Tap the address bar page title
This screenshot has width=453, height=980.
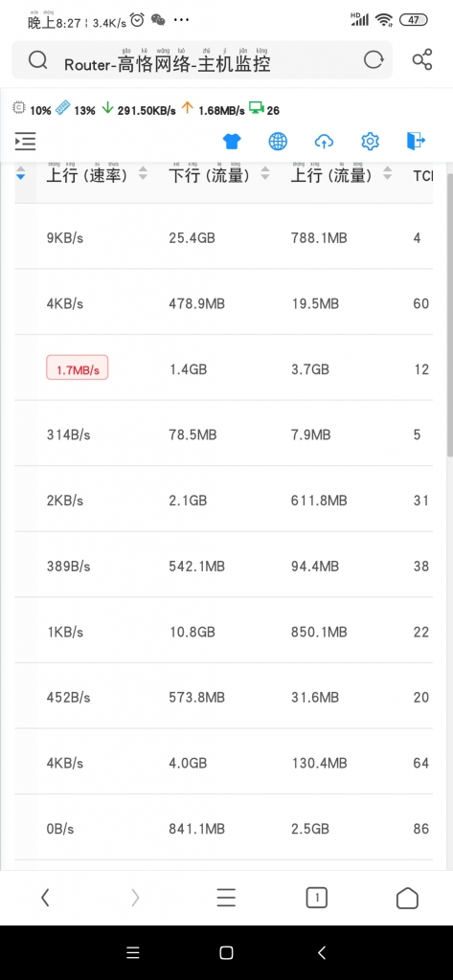click(x=168, y=63)
